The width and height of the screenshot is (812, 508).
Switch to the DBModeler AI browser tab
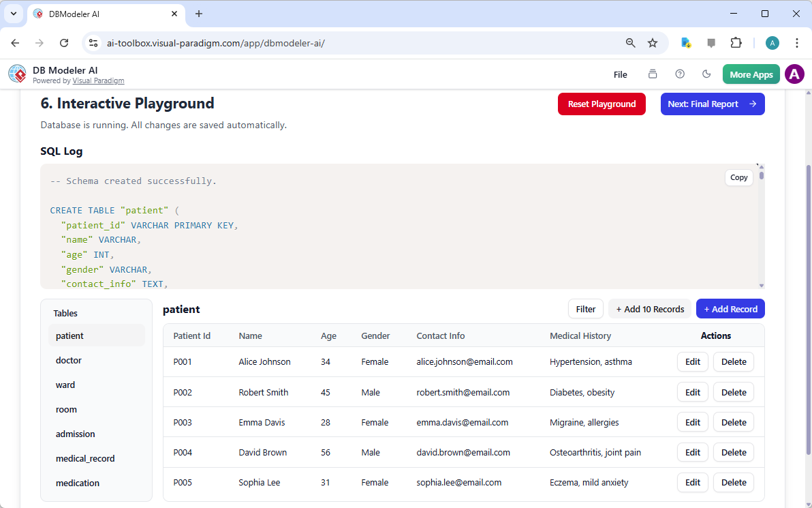(95, 14)
